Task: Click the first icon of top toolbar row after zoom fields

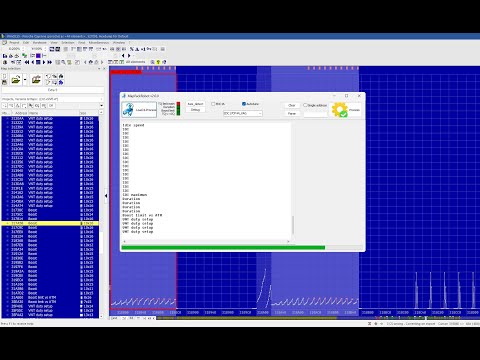Action: coord(52,49)
